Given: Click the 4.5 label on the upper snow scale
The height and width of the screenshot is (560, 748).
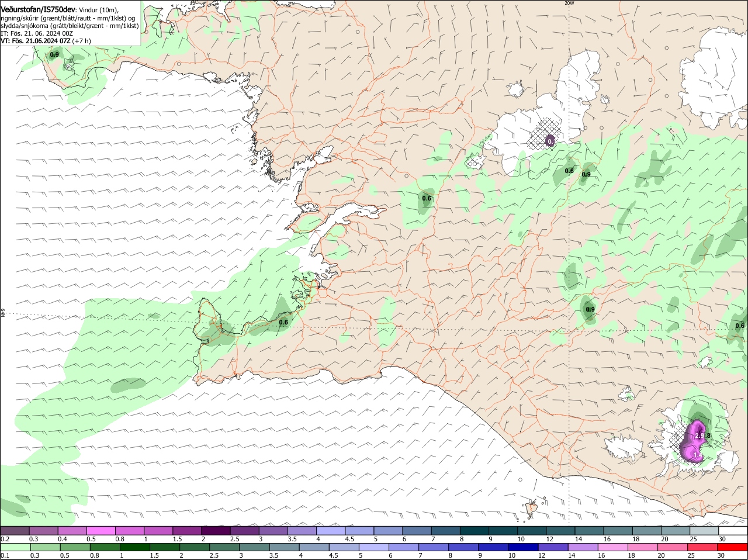Looking at the screenshot, I should click(349, 539).
